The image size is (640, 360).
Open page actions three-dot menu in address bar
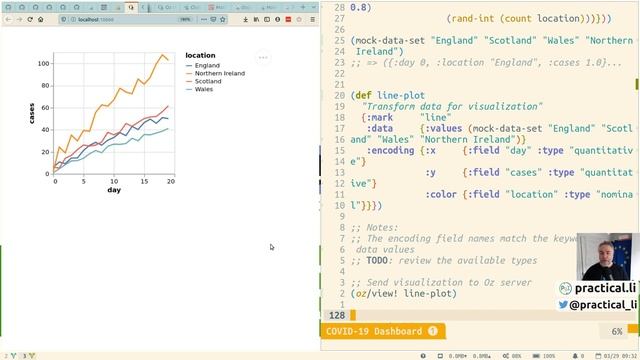point(204,19)
